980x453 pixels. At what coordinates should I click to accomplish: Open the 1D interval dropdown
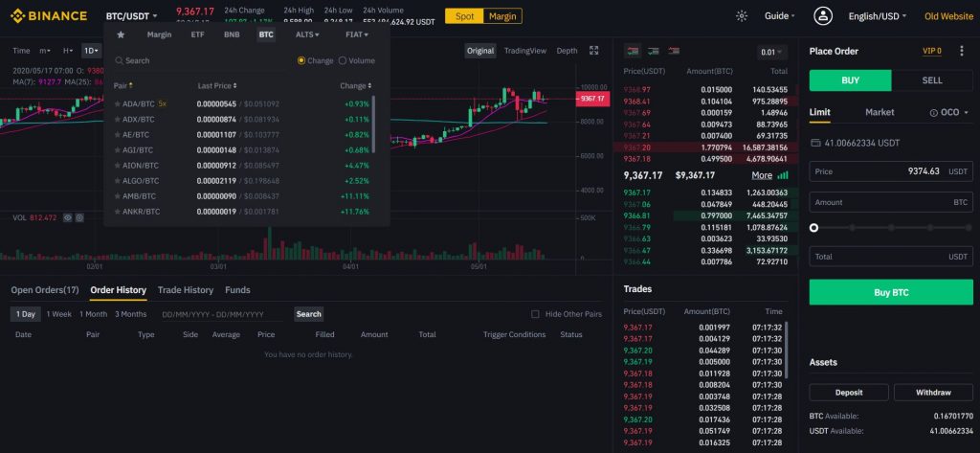point(91,51)
